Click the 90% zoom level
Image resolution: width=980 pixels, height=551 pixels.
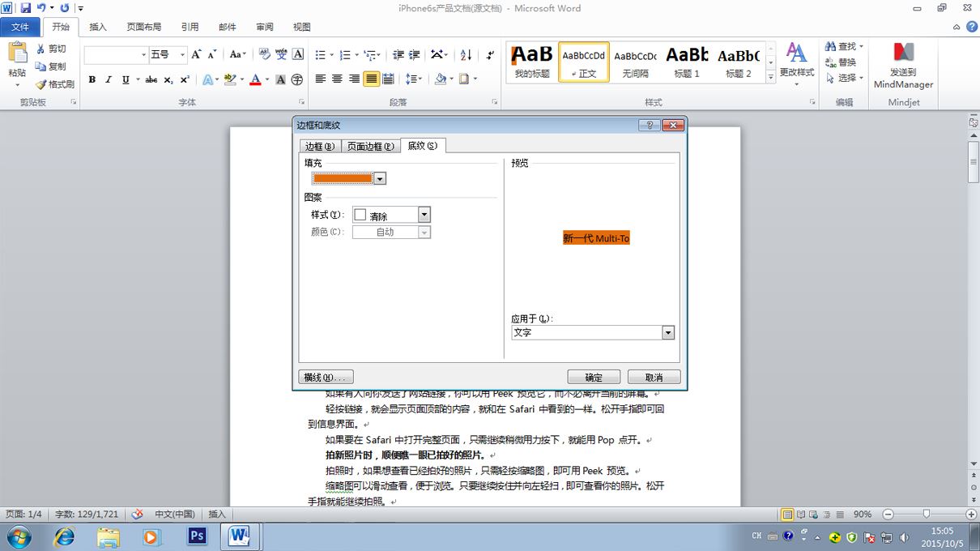[x=863, y=514]
